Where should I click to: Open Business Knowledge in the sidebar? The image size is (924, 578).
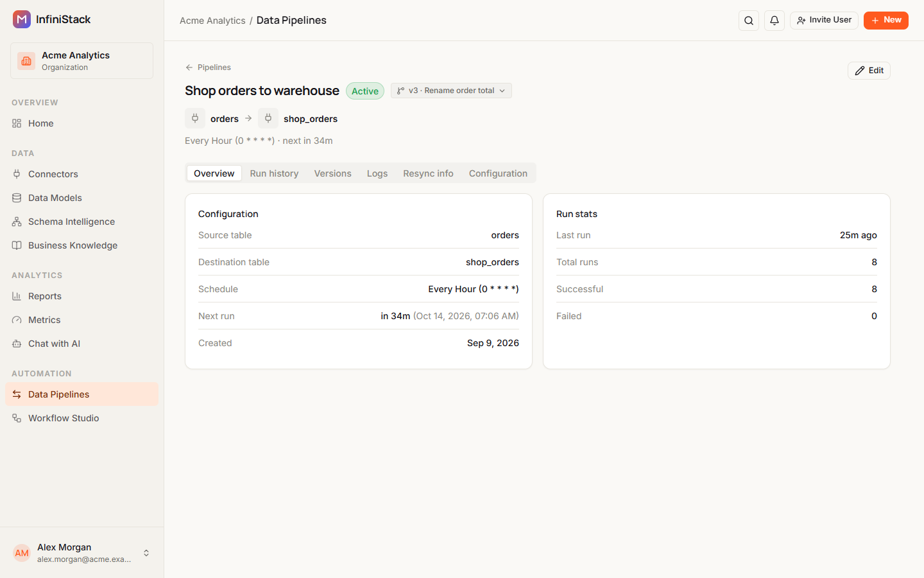coord(81,245)
